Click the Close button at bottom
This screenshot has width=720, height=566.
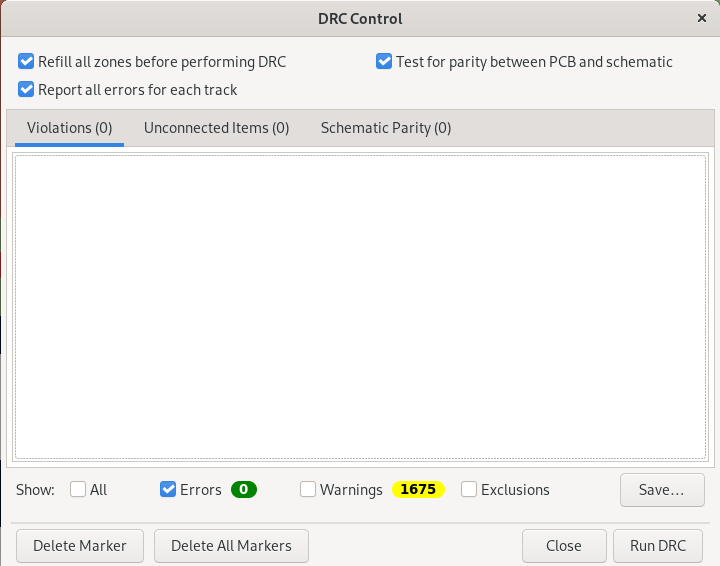point(564,546)
